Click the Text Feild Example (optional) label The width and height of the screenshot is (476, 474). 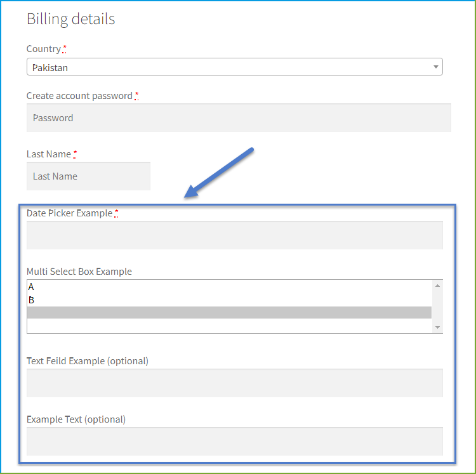[88, 361]
